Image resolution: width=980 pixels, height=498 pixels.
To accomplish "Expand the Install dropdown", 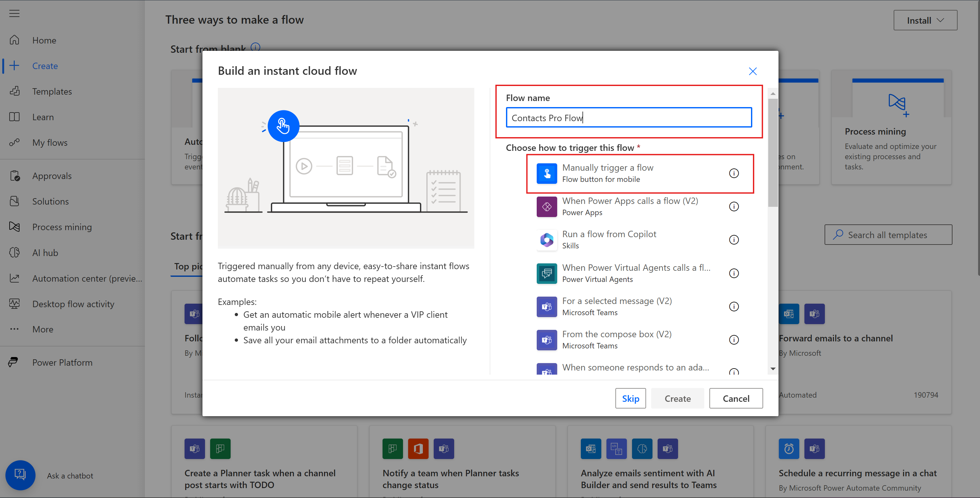I will point(925,20).
